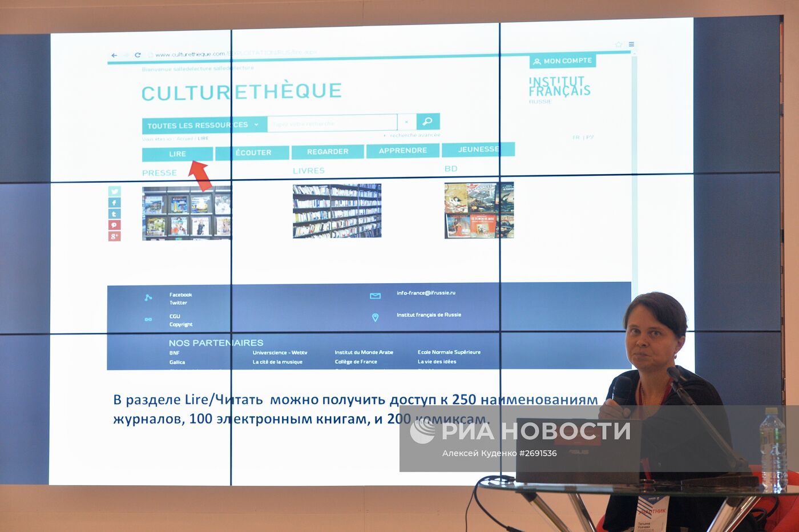The image size is (799, 532).
Task: Share via the Tumblr icon
Action: [114, 214]
